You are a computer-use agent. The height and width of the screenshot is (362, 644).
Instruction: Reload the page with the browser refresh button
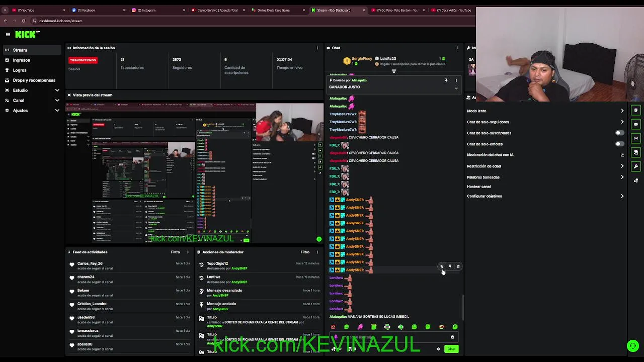[x=23, y=21]
